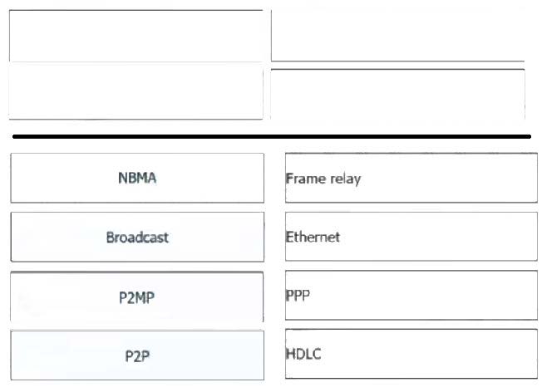Select the box left of Ethernet
Image resolution: width=542 pixels, height=392 pixels.
137,237
